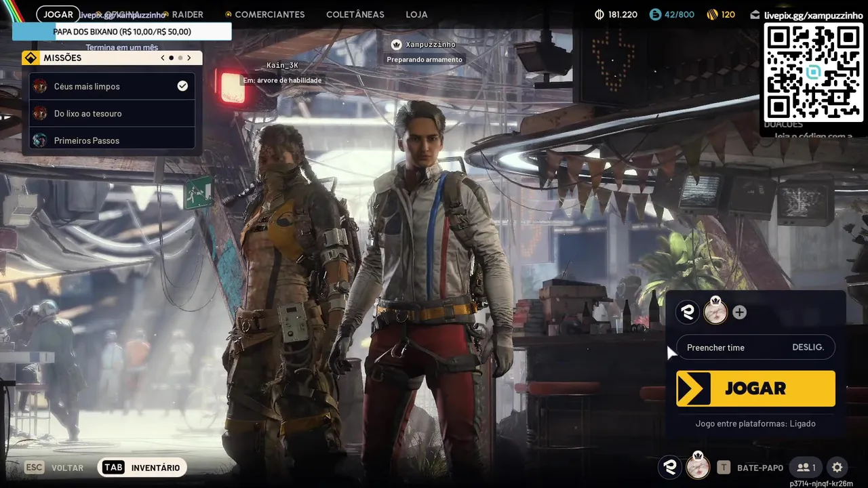868x488 pixels.
Task: Click Jogo entre plataformas: Ligado text
Action: 755,424
